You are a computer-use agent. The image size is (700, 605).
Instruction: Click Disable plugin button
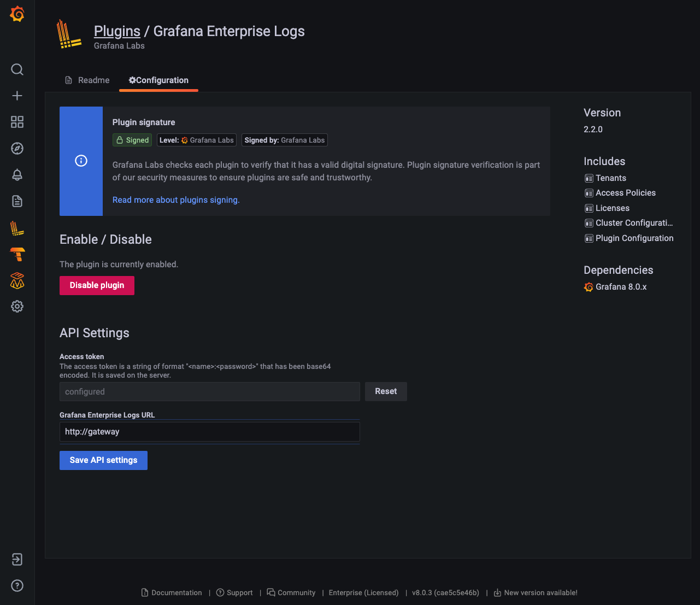pos(97,285)
